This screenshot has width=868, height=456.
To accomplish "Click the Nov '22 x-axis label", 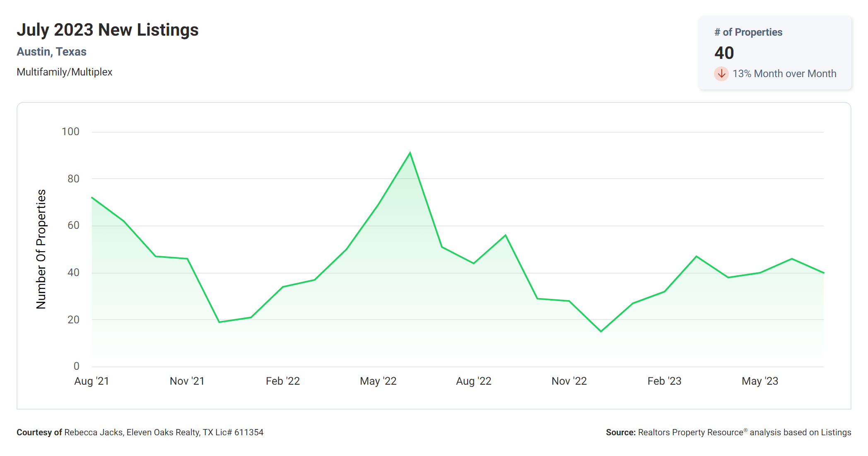I will 569,381.
